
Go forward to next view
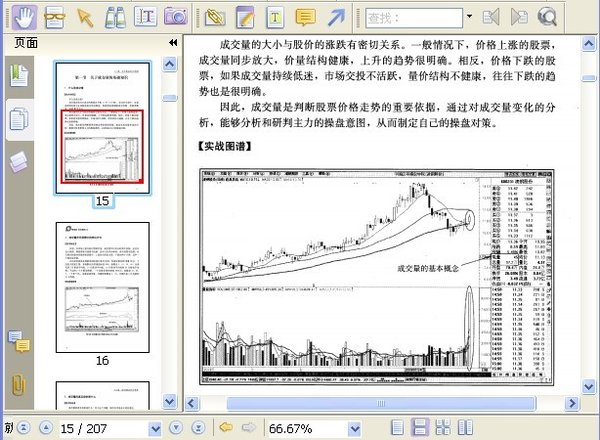(x=248, y=427)
